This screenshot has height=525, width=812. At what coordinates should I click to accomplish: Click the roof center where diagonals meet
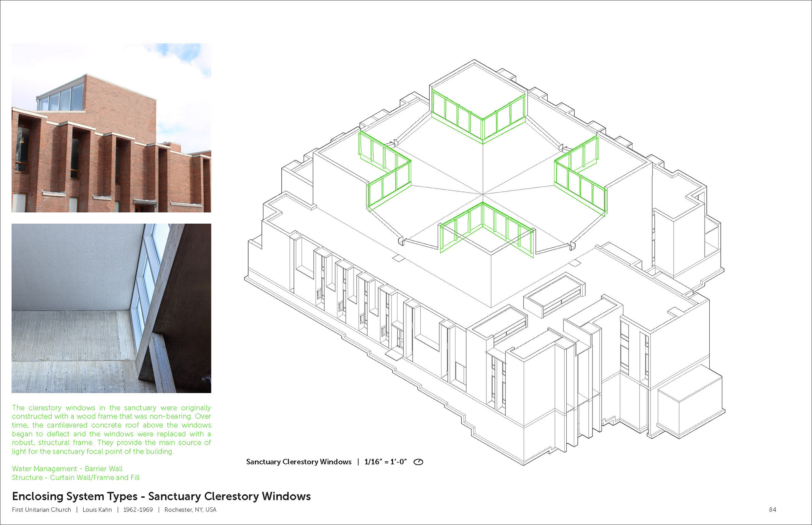pyautogui.click(x=483, y=194)
